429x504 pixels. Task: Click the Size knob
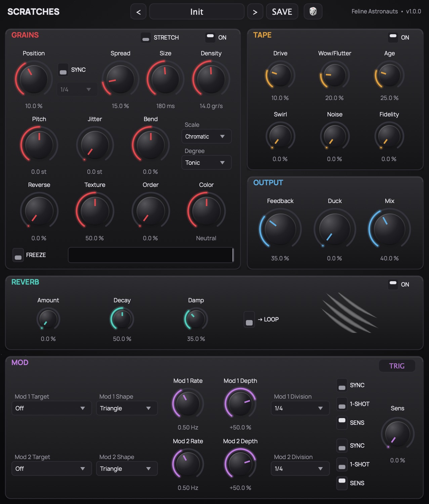(x=165, y=79)
